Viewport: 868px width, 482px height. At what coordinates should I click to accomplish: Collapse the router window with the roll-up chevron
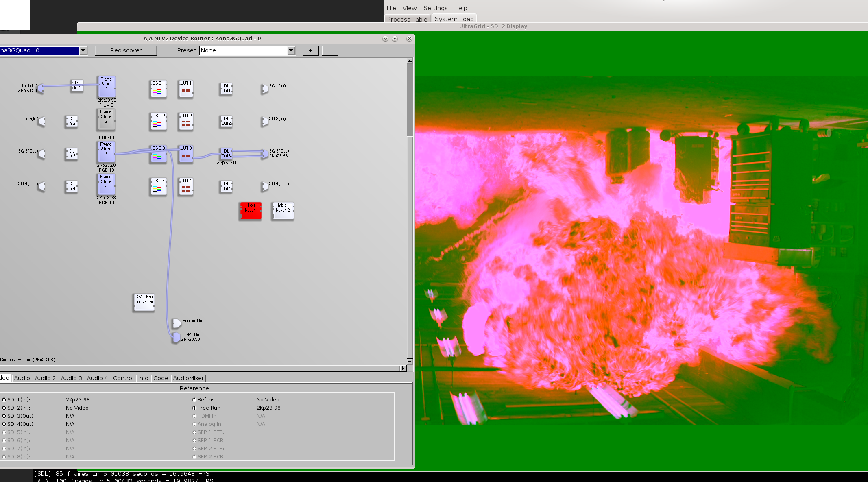pyautogui.click(x=395, y=39)
